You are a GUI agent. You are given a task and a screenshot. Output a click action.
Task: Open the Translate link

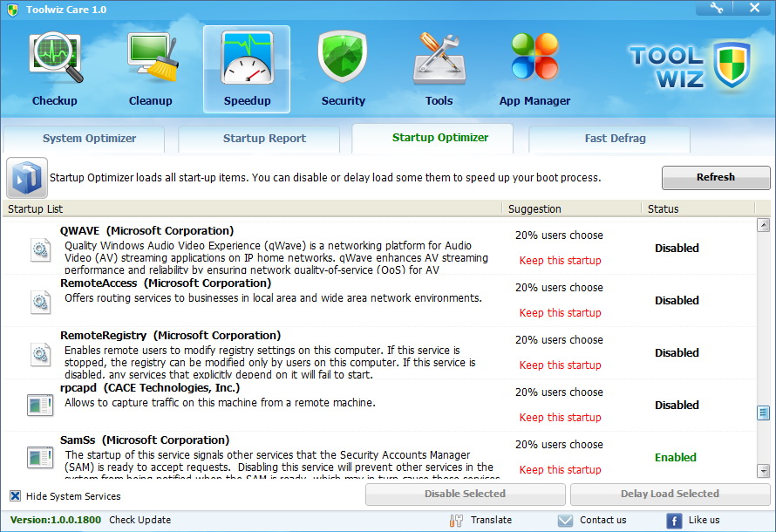coord(491,520)
